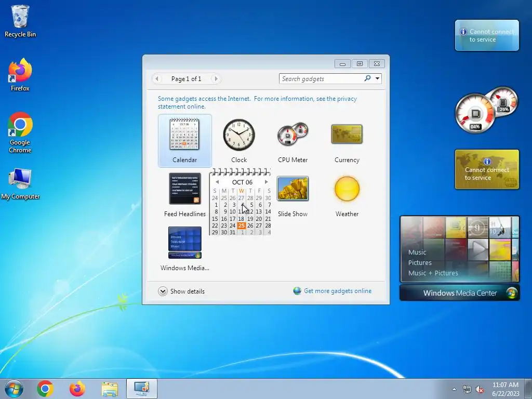This screenshot has height=399, width=532.
Task: Go to next gadget page arrow
Action: pyautogui.click(x=216, y=79)
